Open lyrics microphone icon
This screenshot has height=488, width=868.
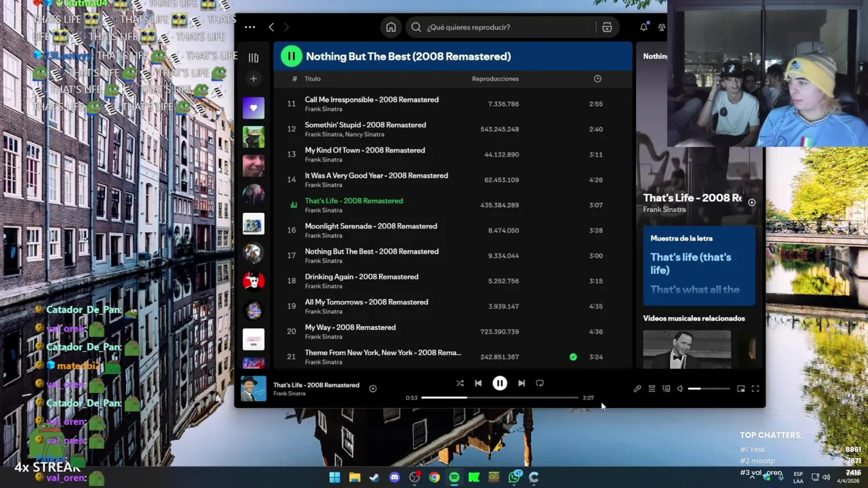click(637, 389)
